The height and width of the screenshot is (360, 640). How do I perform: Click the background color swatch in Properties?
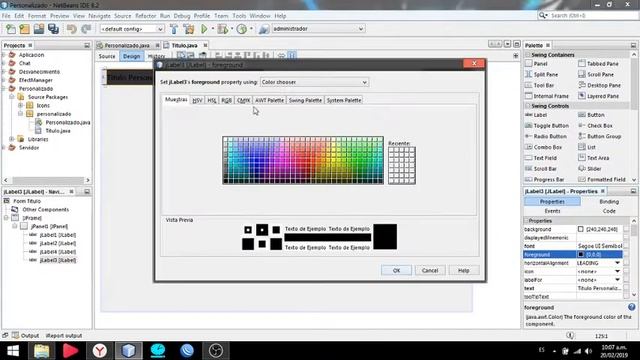tap(580, 229)
